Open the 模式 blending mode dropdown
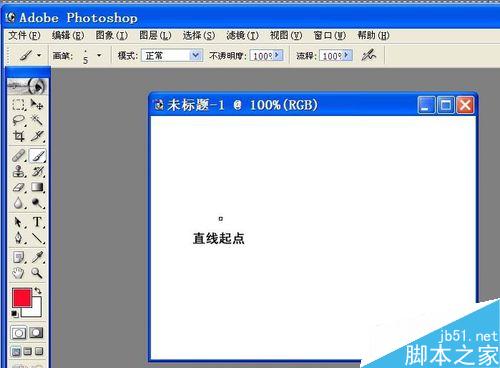500x368 pixels. coord(196,55)
